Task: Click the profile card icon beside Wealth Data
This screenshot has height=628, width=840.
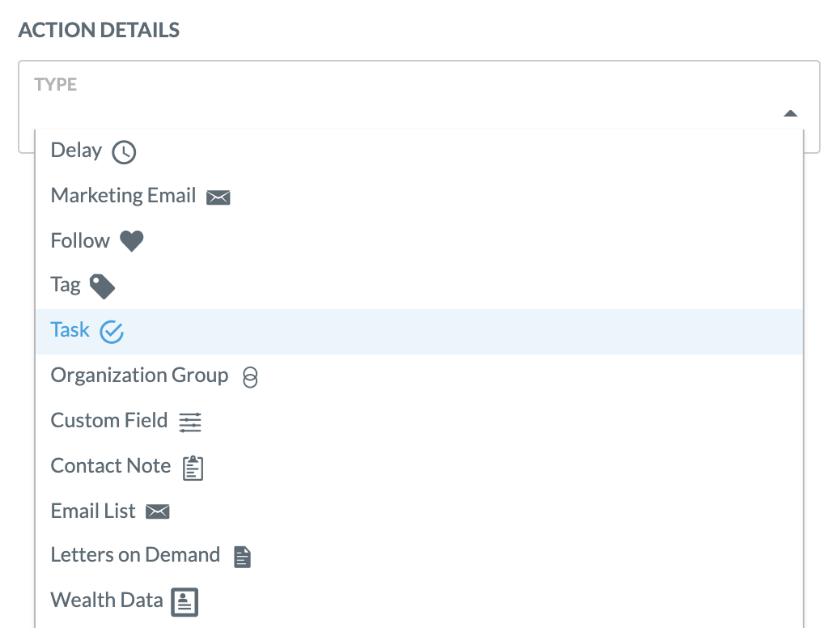Action: pos(185,602)
